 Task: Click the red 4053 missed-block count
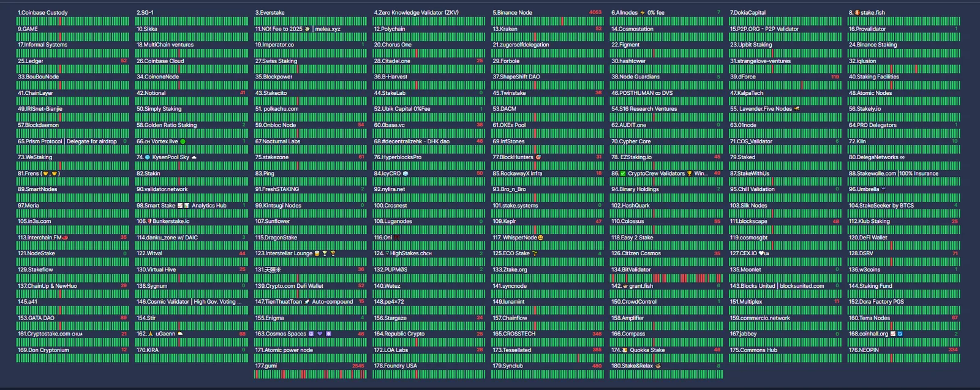[x=595, y=12]
